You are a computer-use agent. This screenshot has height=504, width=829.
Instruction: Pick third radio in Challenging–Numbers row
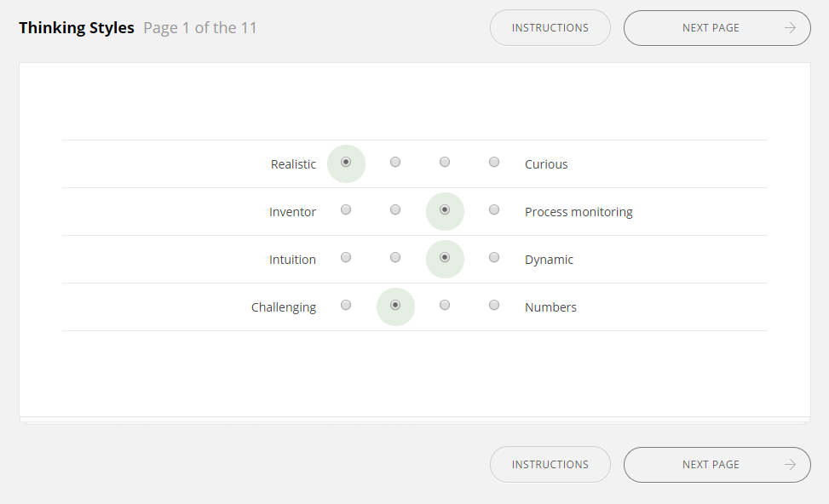[445, 306]
